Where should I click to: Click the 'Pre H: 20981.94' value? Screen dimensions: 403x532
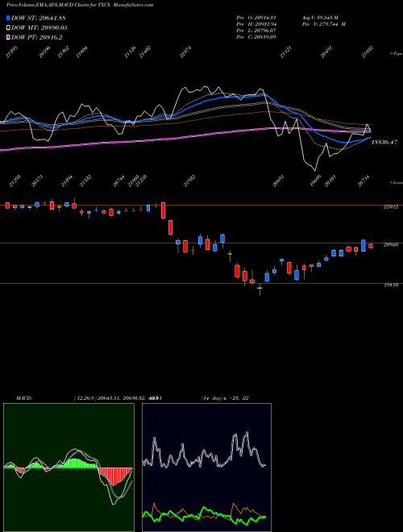pos(256,24)
